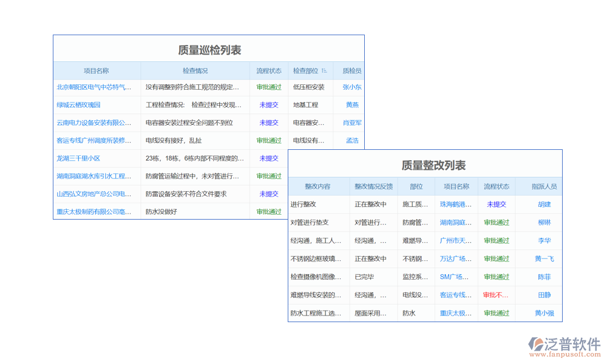This screenshot has width=607, height=364.
Task: Open assigned person 田静
Action: pyautogui.click(x=544, y=295)
